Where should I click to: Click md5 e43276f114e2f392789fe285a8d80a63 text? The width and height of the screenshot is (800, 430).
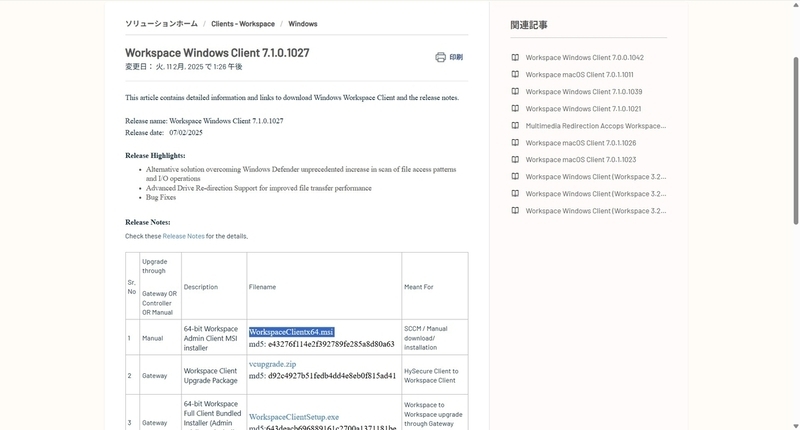coord(321,344)
